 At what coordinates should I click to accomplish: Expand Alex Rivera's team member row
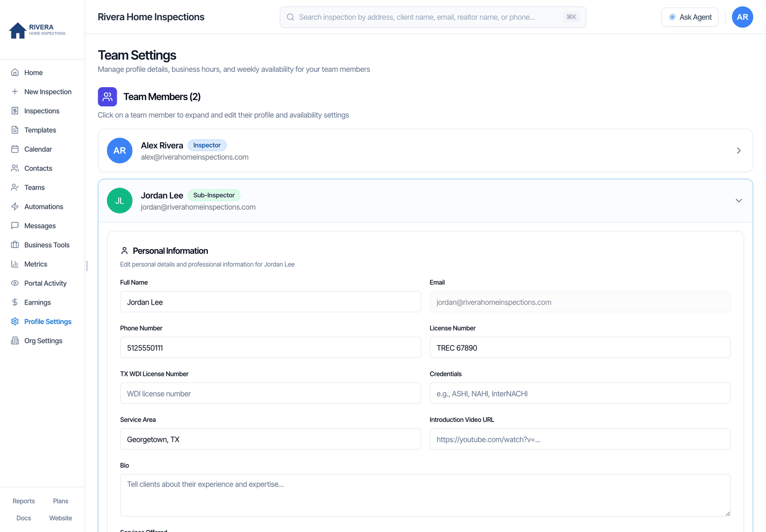coord(425,150)
